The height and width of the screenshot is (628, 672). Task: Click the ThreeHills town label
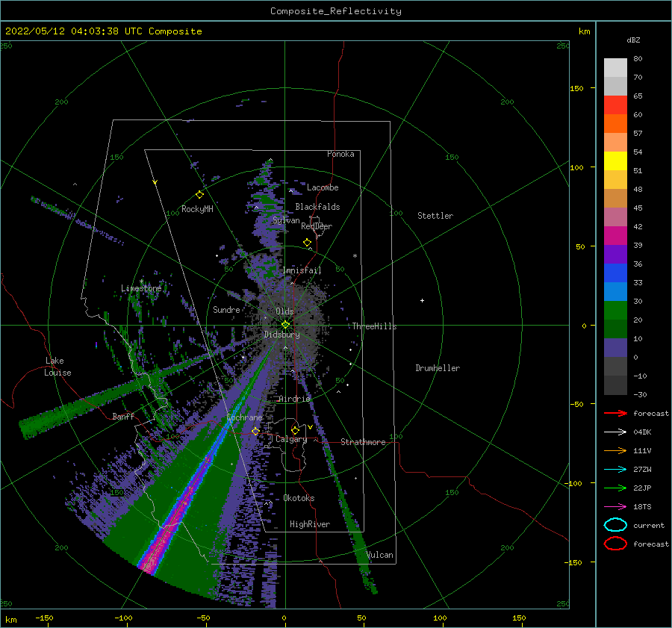click(374, 326)
